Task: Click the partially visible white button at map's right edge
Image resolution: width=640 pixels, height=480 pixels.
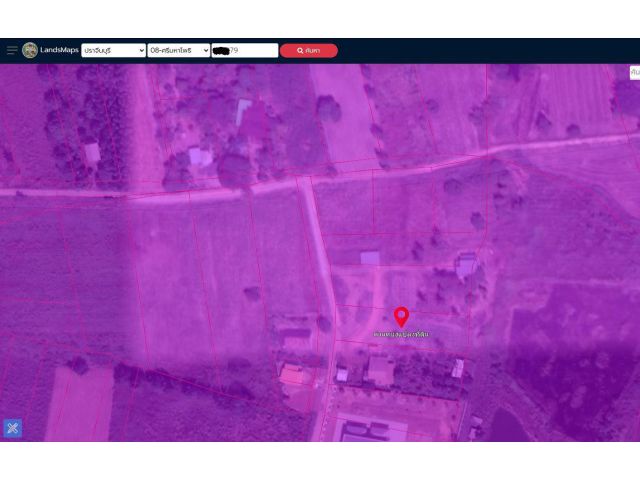Action: [635, 72]
